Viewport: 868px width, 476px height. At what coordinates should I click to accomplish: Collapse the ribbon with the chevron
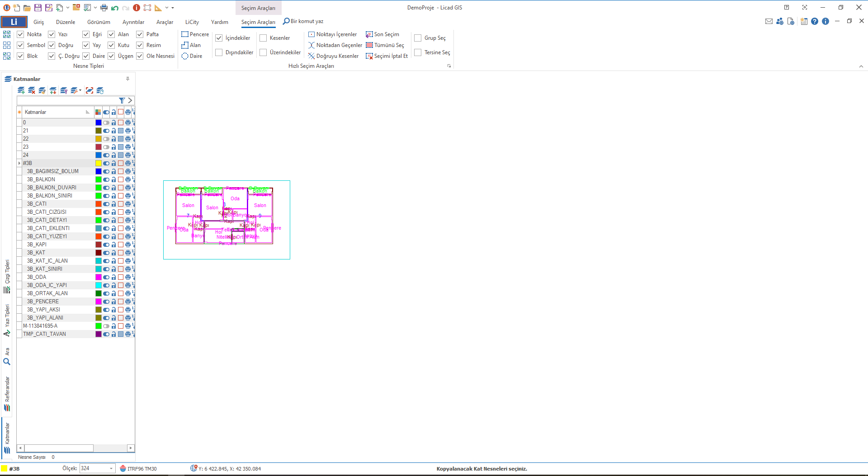tap(861, 66)
